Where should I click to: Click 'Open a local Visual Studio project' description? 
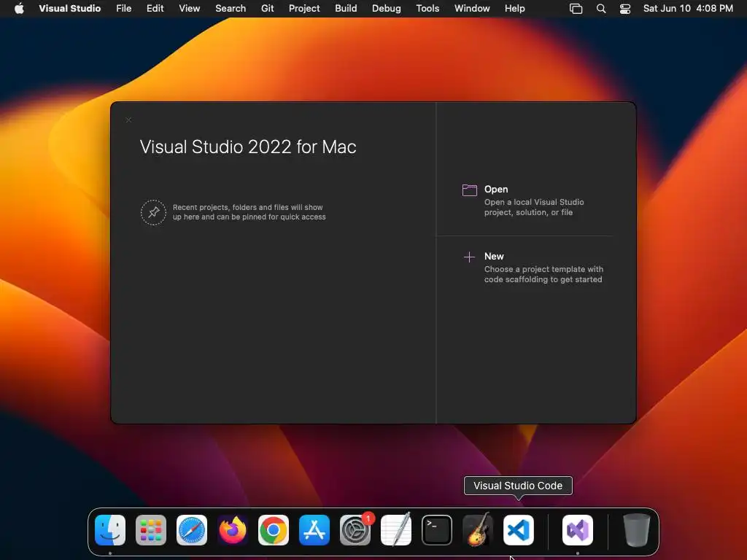(x=534, y=207)
